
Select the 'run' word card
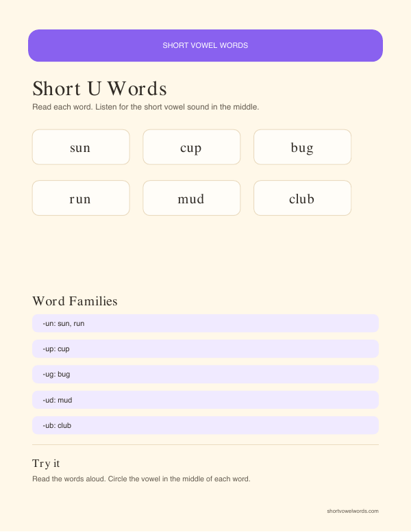tap(81, 198)
